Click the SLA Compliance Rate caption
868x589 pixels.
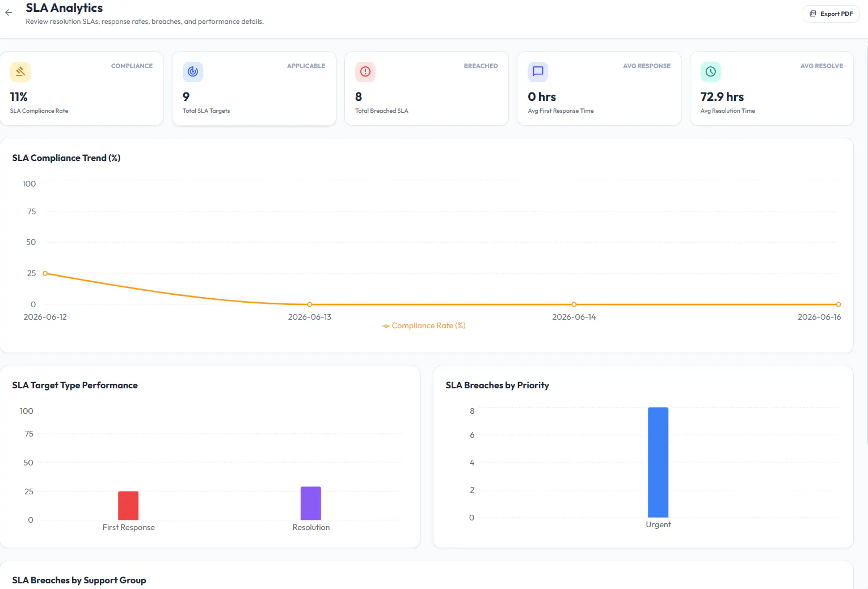39,111
